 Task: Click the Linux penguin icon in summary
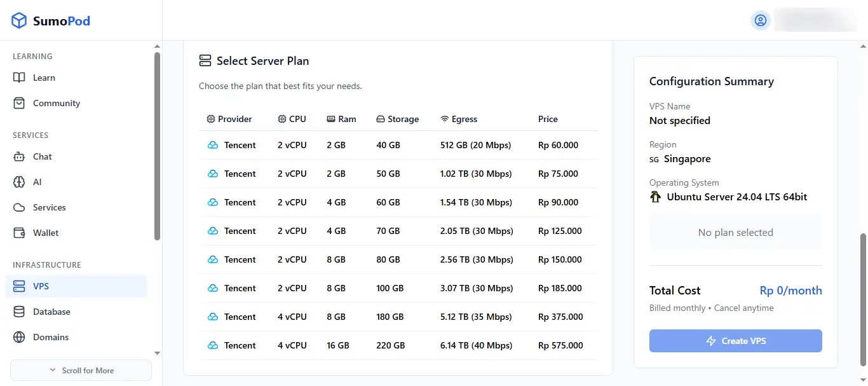tap(655, 197)
